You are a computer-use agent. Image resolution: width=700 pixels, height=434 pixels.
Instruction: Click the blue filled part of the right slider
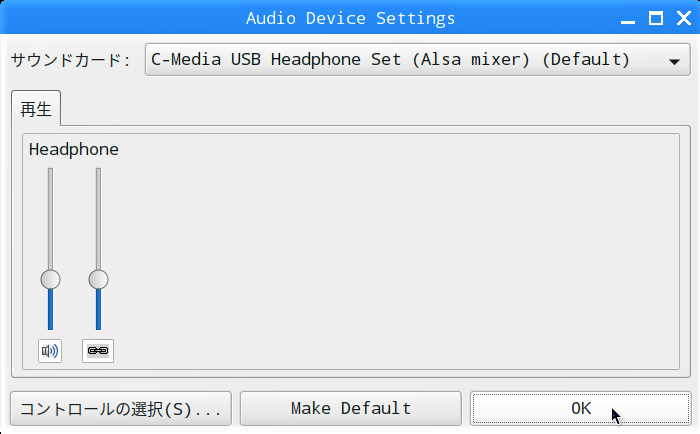tap(98, 309)
